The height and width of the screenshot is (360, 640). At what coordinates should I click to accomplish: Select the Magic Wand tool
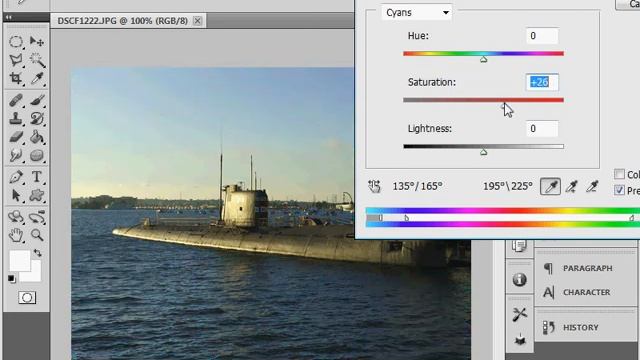37,60
